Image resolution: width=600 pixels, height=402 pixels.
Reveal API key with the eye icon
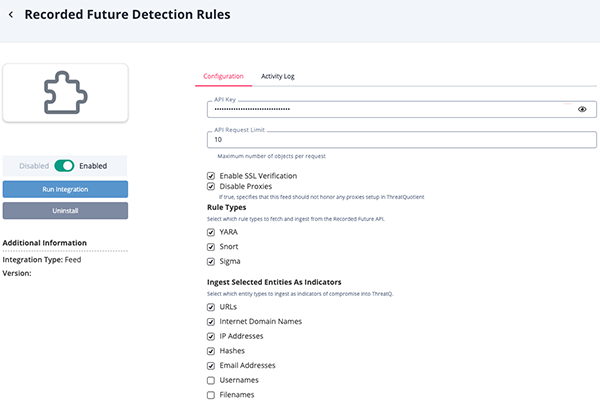582,109
